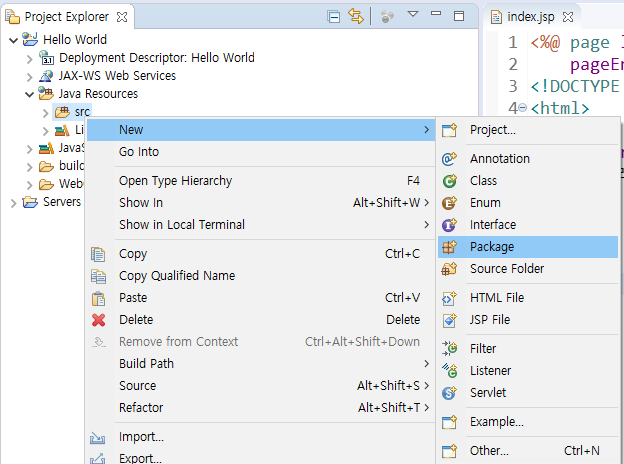Select the Servers folder
Image resolution: width=624 pixels, height=464 pixels.
point(62,202)
